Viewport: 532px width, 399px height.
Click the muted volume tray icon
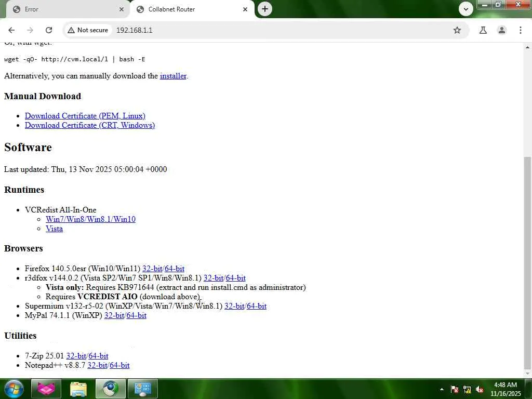pos(480,390)
